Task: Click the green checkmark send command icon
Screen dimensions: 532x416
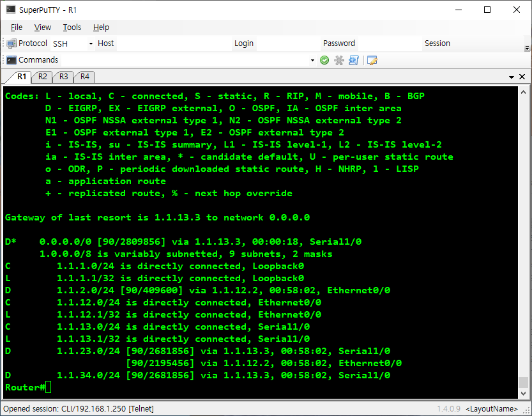Action: tap(324, 61)
